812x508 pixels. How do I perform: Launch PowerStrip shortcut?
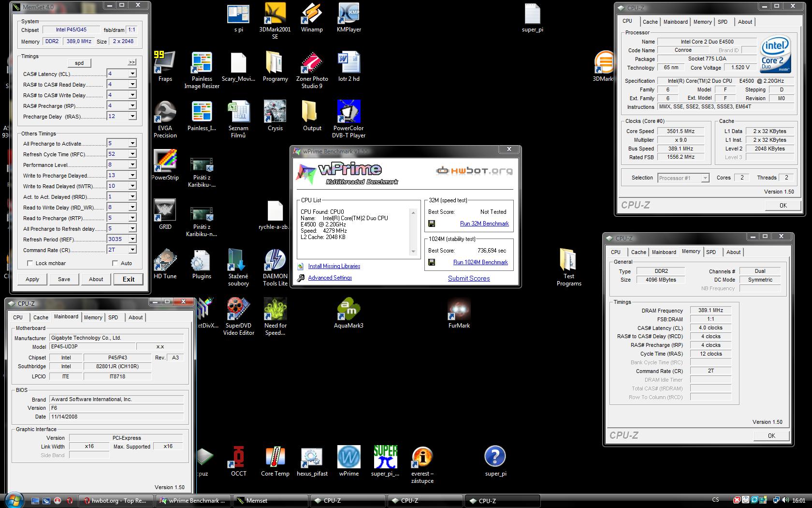(x=165, y=166)
